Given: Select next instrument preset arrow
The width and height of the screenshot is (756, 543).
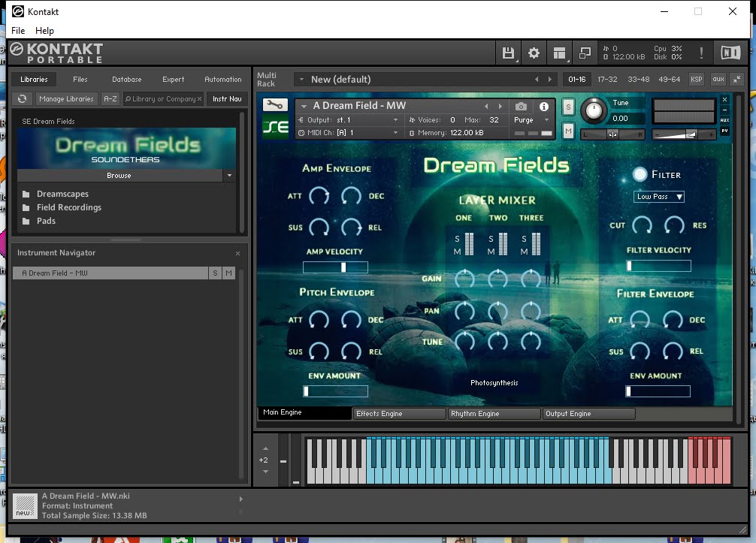Looking at the screenshot, I should pos(500,106).
